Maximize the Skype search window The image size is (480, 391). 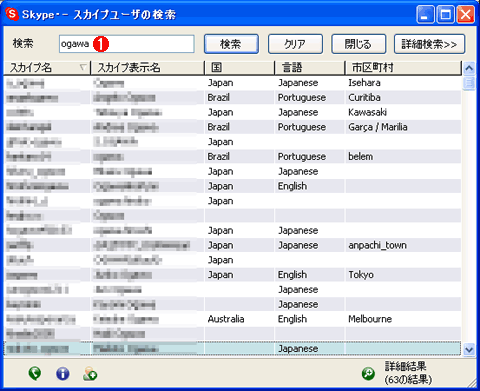point(445,15)
